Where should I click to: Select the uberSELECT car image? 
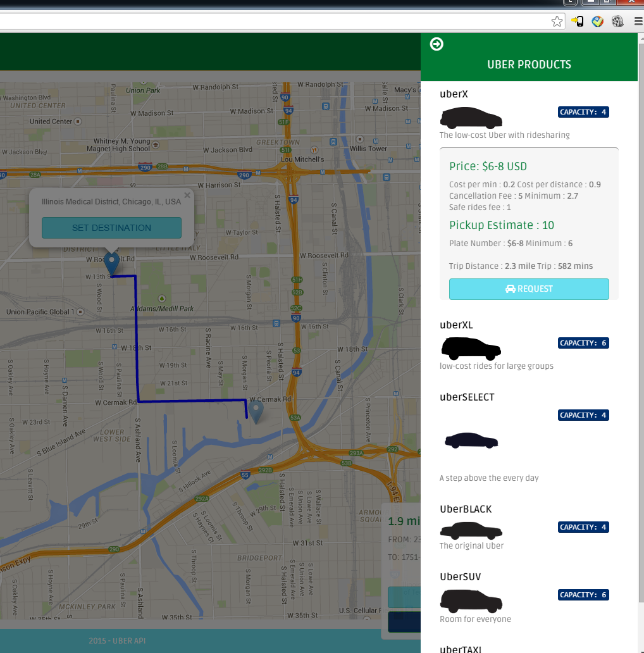point(471,440)
